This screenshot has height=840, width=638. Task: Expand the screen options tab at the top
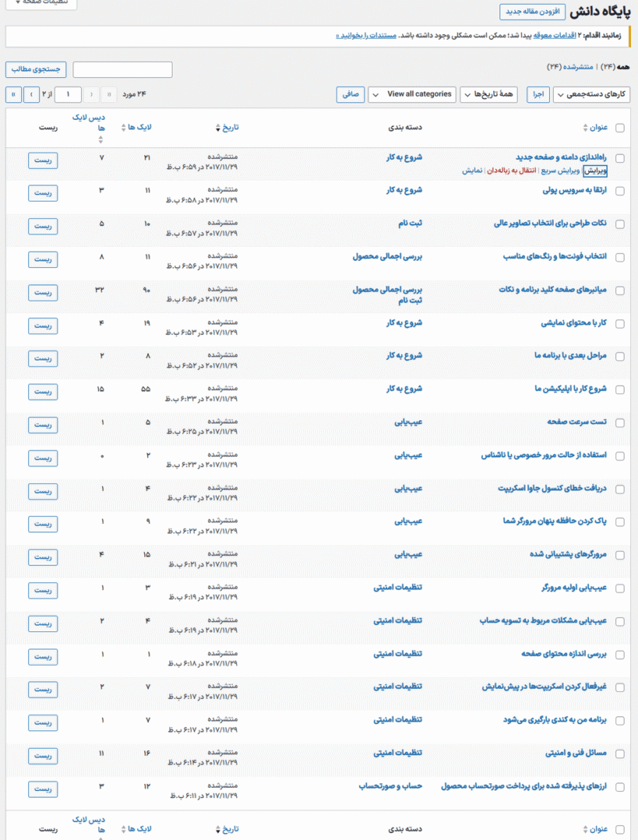coord(41,2)
